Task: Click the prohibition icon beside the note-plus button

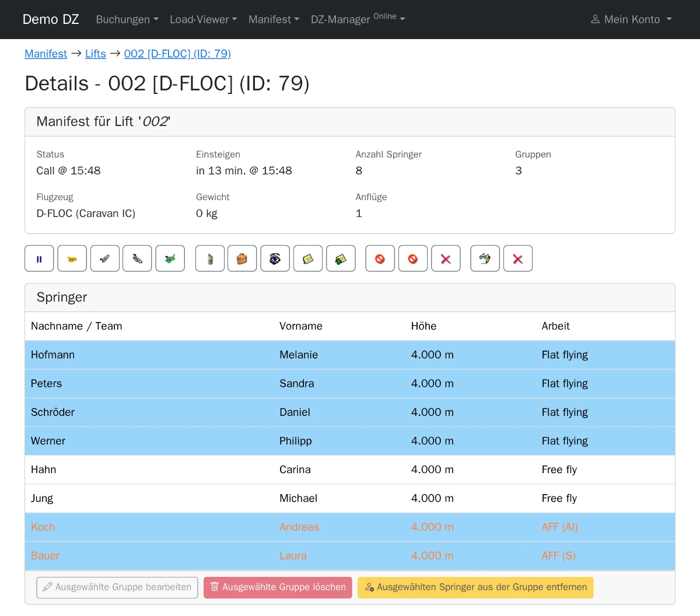Action: 380,258
